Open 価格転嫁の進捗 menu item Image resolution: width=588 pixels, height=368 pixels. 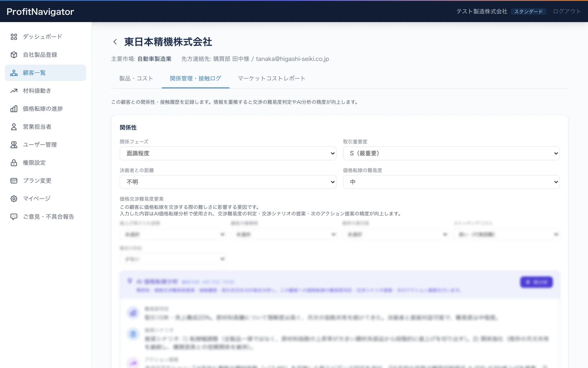coord(46,109)
